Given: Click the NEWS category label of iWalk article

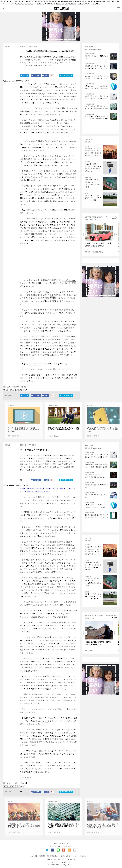Looking at the screenshot, I should point(8,46).
